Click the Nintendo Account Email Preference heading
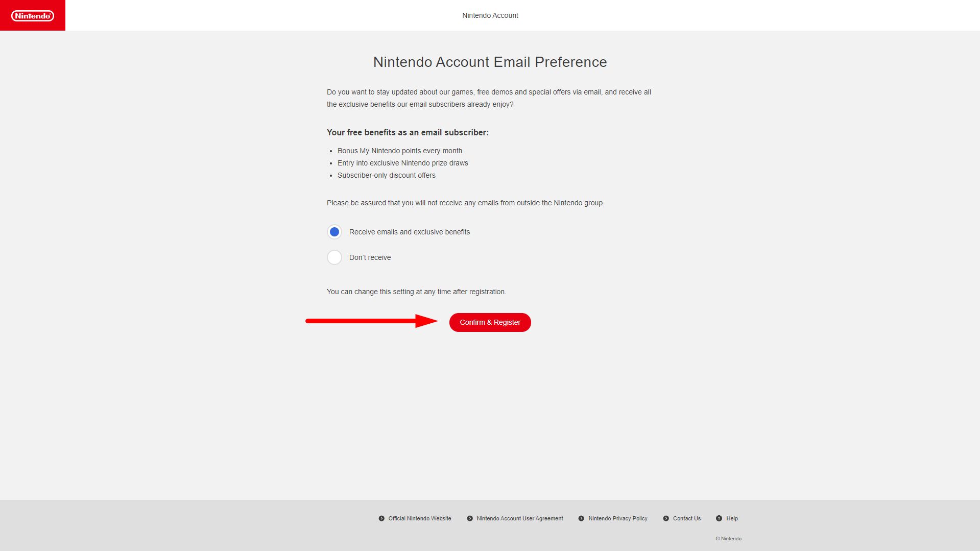The width and height of the screenshot is (980, 551). (490, 62)
